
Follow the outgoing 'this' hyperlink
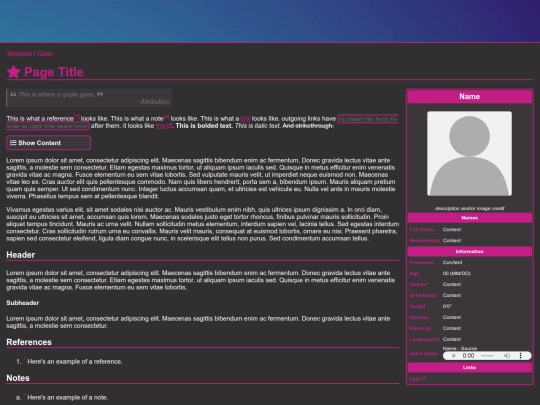coord(164,126)
